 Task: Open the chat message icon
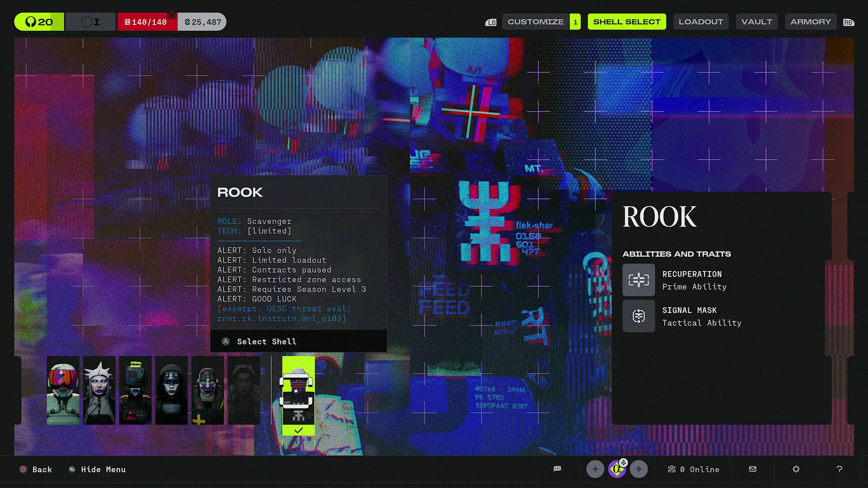(557, 469)
